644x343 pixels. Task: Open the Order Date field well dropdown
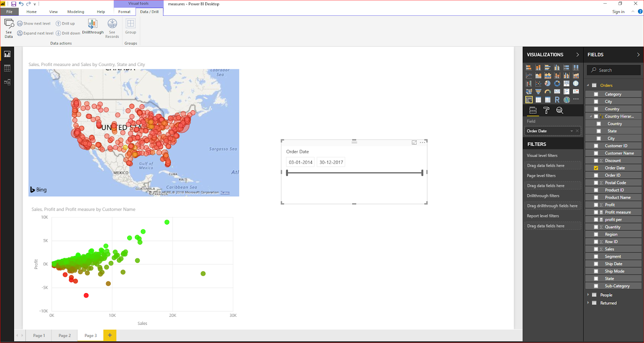click(x=572, y=131)
